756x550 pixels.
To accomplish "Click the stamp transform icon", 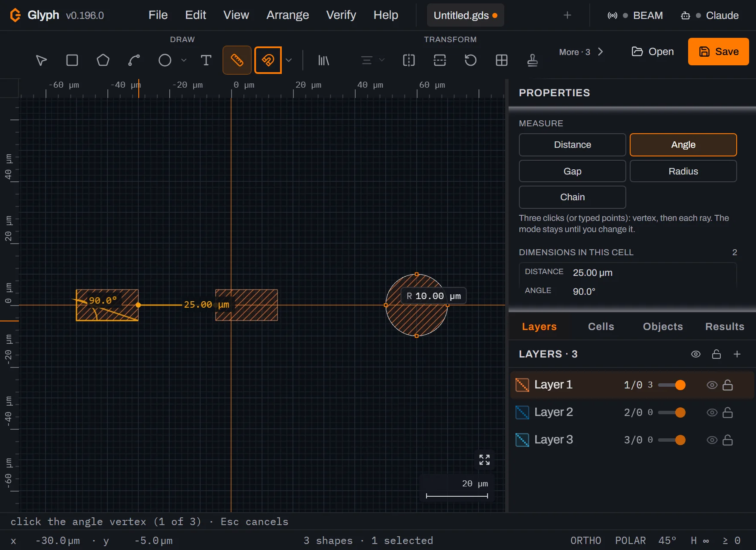I will tap(533, 60).
